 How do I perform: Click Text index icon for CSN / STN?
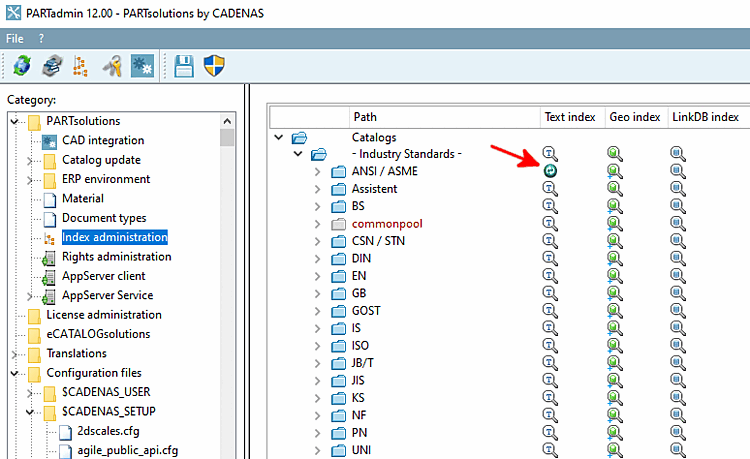coord(550,240)
